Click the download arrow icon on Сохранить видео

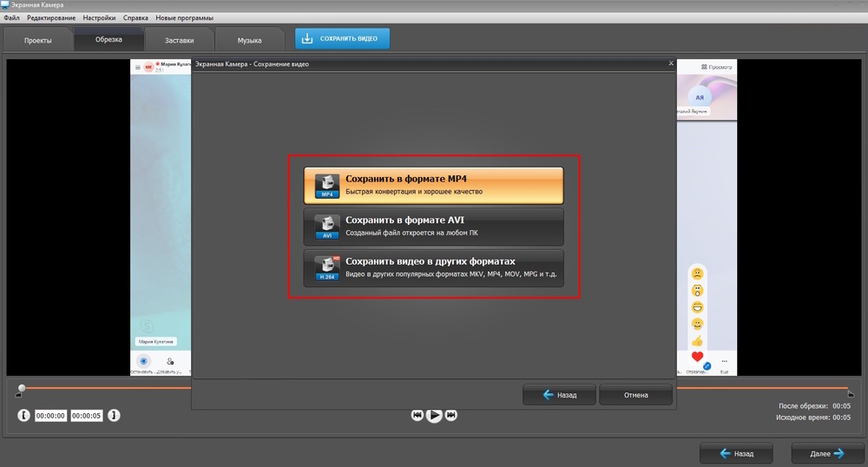tap(307, 39)
